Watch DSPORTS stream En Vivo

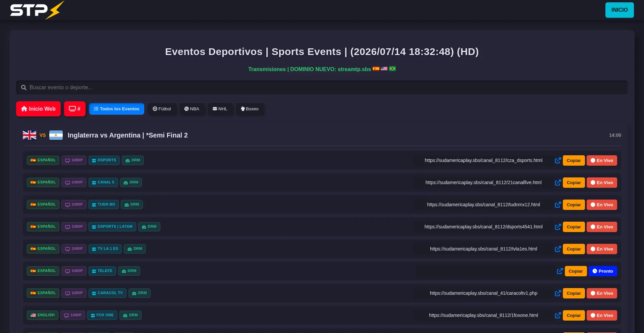click(602, 161)
